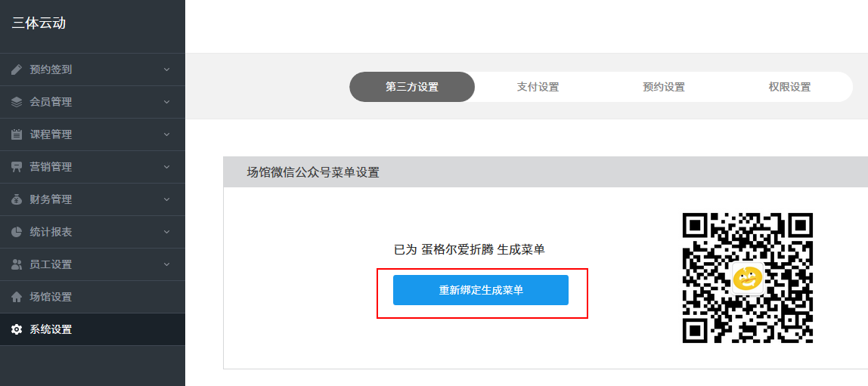Select the 第三方设置 tab

[412, 87]
